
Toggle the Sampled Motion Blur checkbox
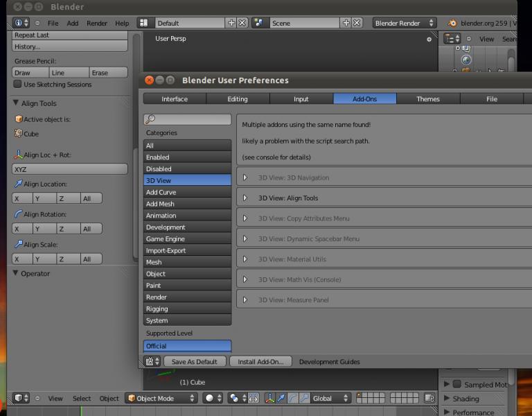click(456, 384)
